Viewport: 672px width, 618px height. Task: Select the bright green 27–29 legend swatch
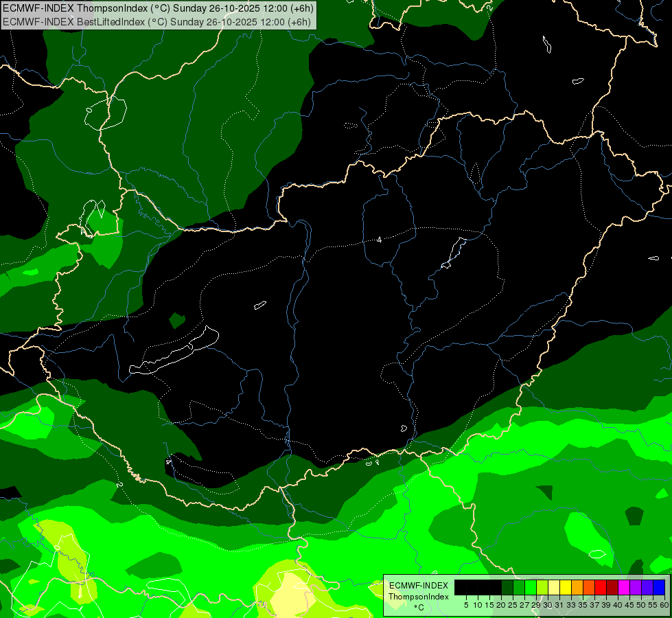(531, 587)
